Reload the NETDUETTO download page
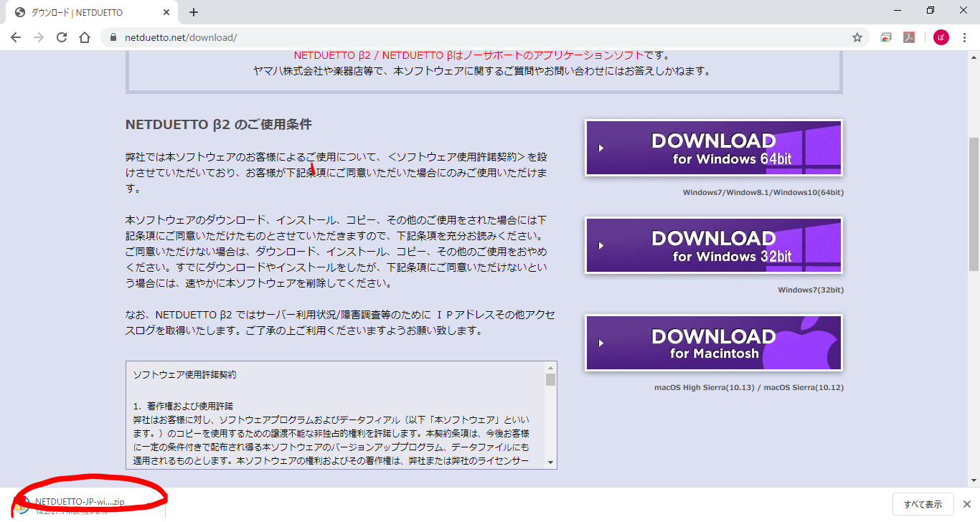The width and height of the screenshot is (980, 522). pyautogui.click(x=62, y=37)
